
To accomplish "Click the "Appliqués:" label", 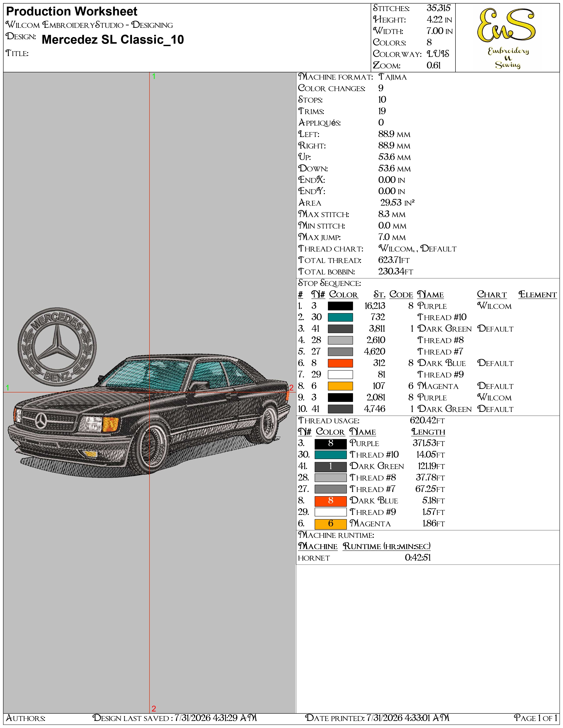I will point(319,123).
